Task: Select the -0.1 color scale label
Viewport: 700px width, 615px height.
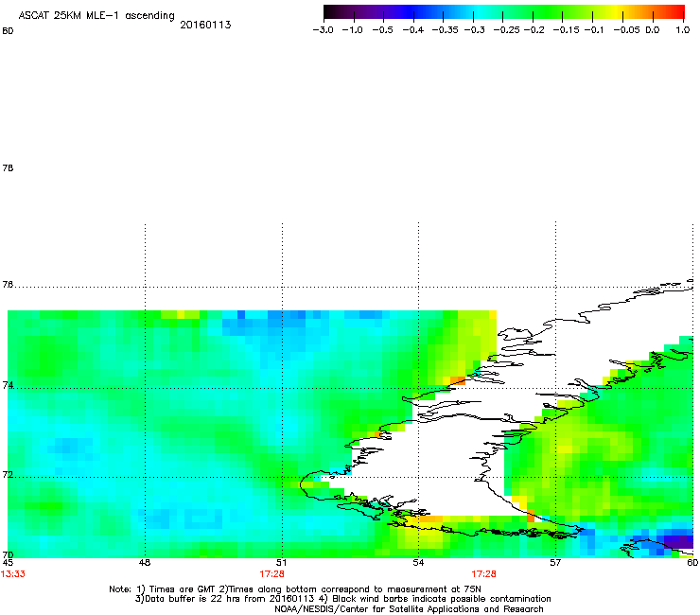Action: pyautogui.click(x=594, y=30)
